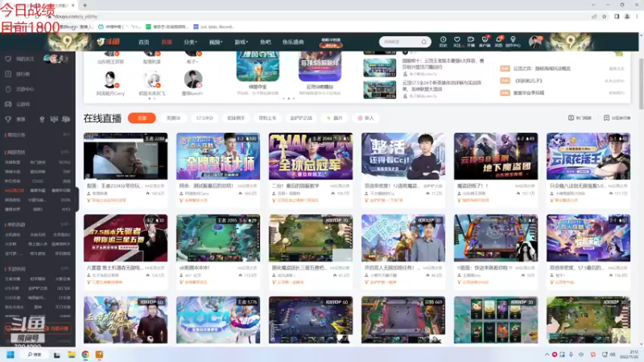The height and width of the screenshot is (362, 644).
Task: Open the SOC4 stream thumbnail
Action: (x=218, y=319)
